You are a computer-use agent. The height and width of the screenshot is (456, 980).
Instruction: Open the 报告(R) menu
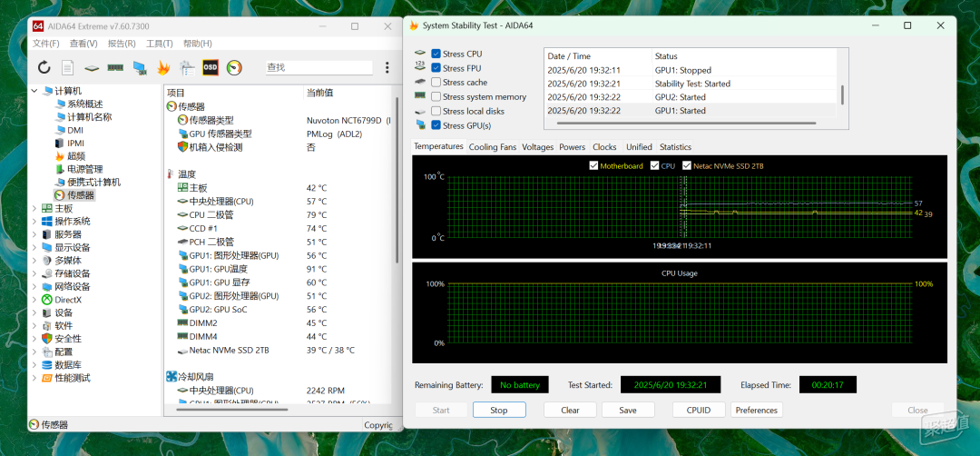122,44
